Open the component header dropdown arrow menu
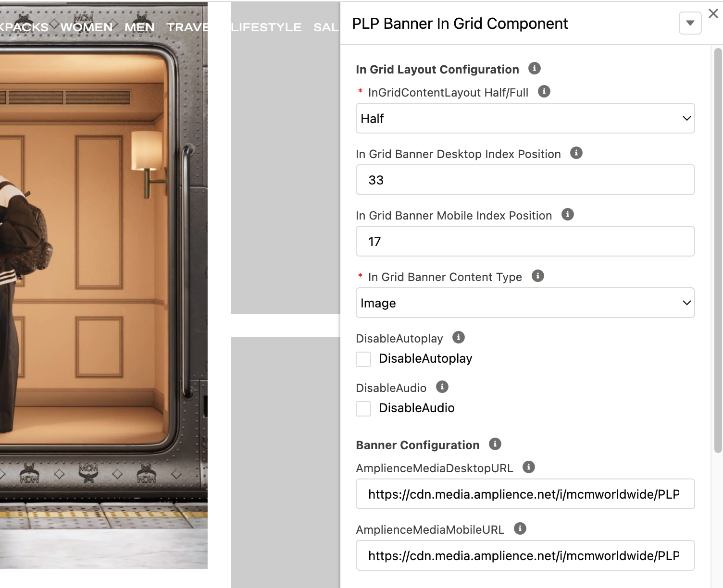This screenshot has width=723, height=588. coord(690,23)
